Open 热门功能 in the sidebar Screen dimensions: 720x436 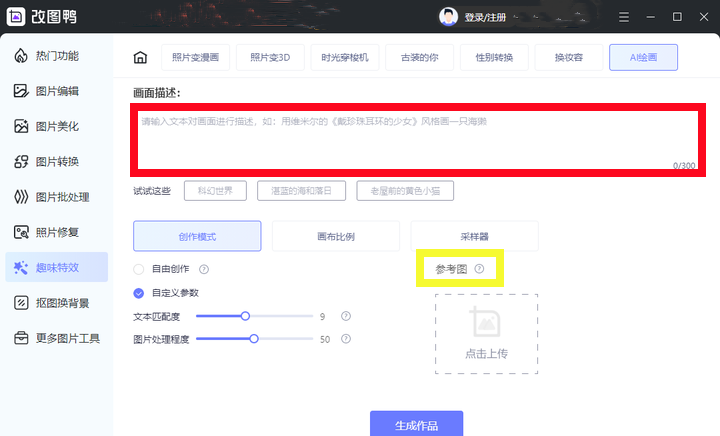57,56
